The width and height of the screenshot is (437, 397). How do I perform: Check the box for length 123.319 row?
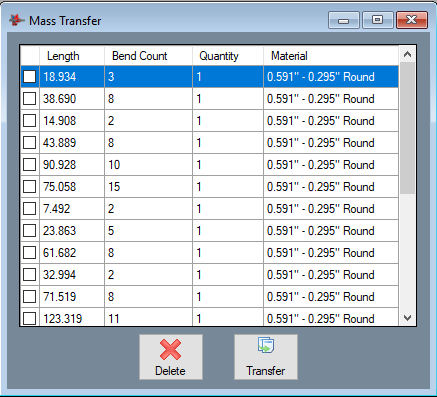click(x=30, y=318)
